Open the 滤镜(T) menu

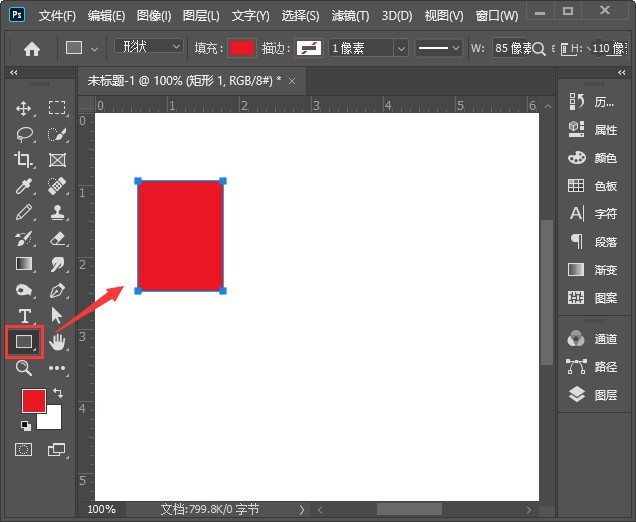(349, 16)
